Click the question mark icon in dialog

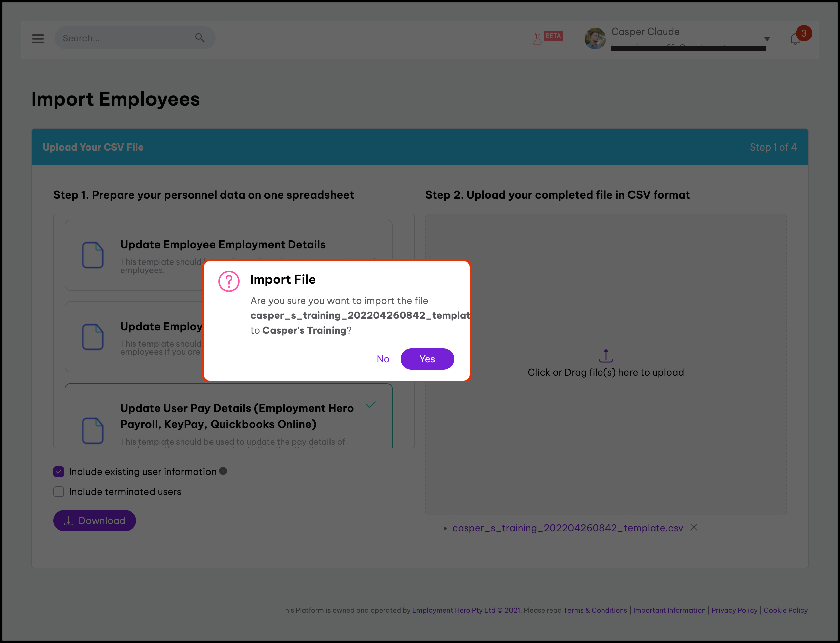point(229,281)
